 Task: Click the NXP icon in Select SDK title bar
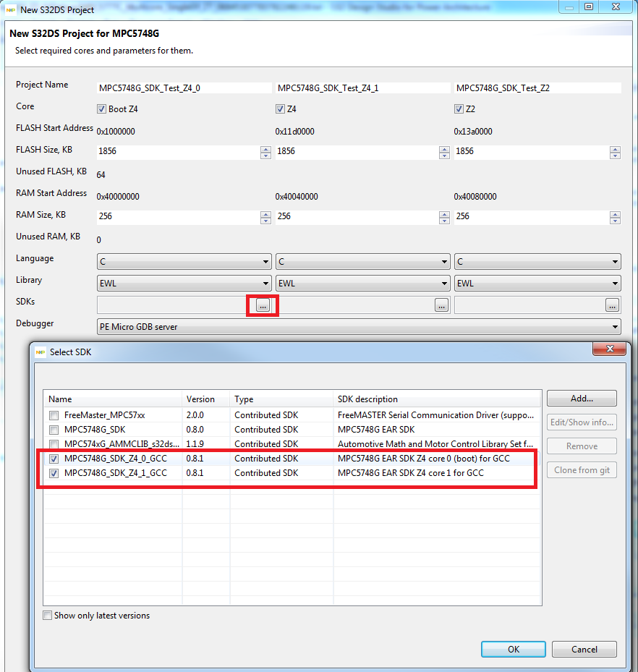pos(41,352)
